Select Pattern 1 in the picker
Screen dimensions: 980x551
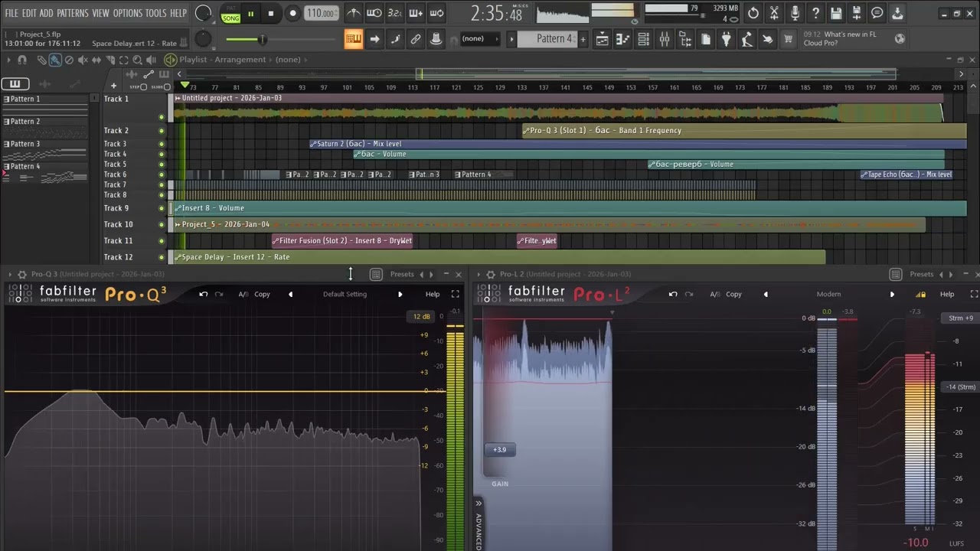point(44,99)
